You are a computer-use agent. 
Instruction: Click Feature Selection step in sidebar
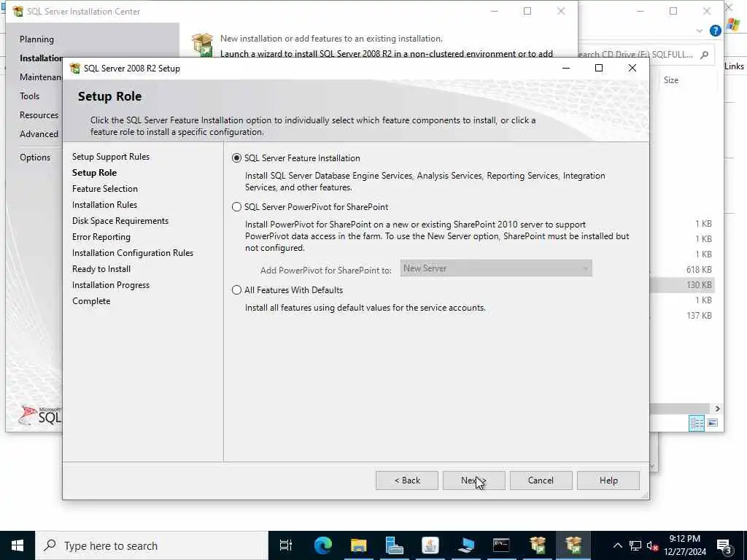105,189
